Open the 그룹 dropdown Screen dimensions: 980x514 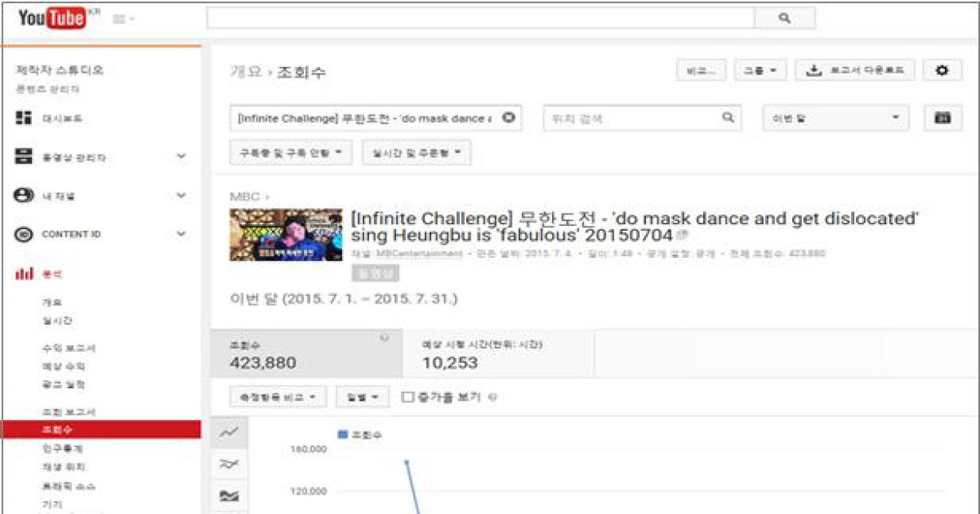(759, 70)
